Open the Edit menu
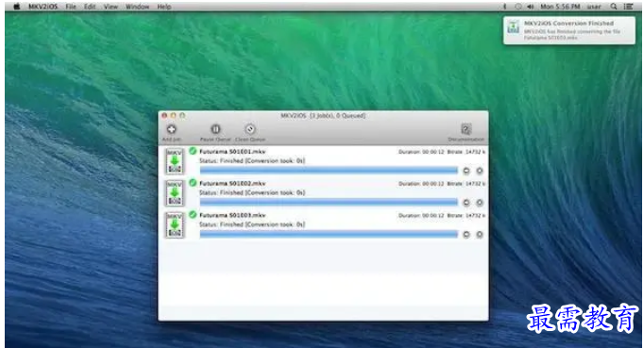This screenshot has height=348, width=644. [90, 7]
